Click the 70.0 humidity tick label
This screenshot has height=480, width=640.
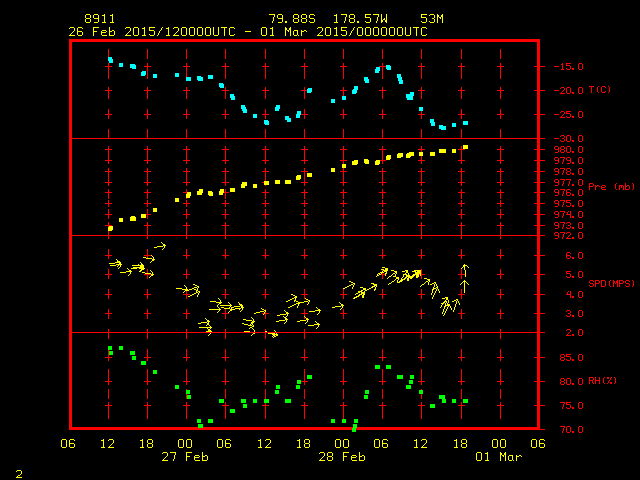pos(571,429)
